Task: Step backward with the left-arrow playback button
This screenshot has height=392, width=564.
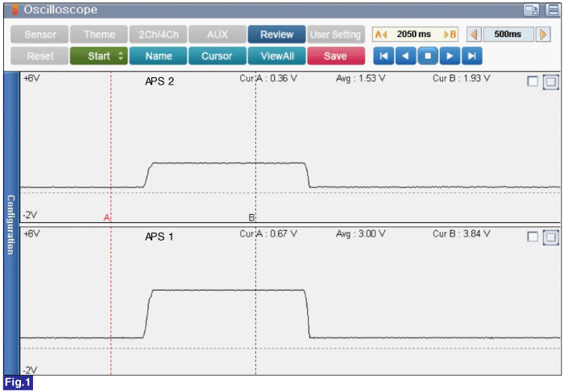Action: (x=406, y=56)
